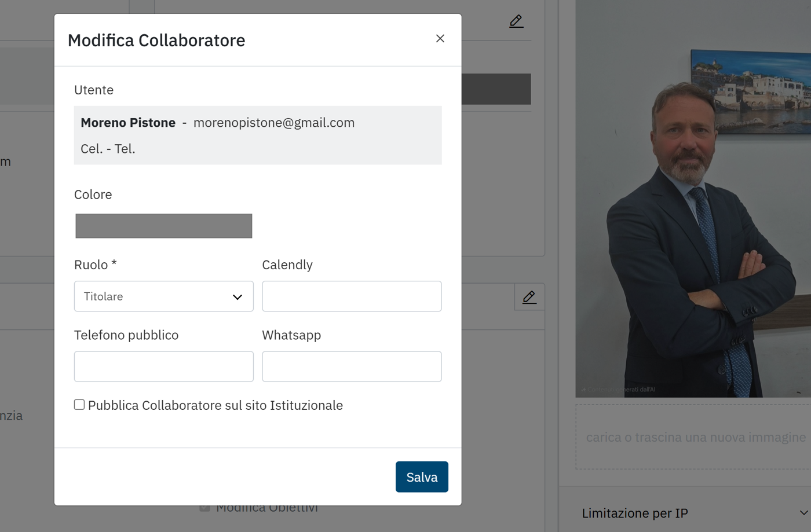Click the chevron arrow in the Ruolo field
811x532 pixels.
(237, 297)
